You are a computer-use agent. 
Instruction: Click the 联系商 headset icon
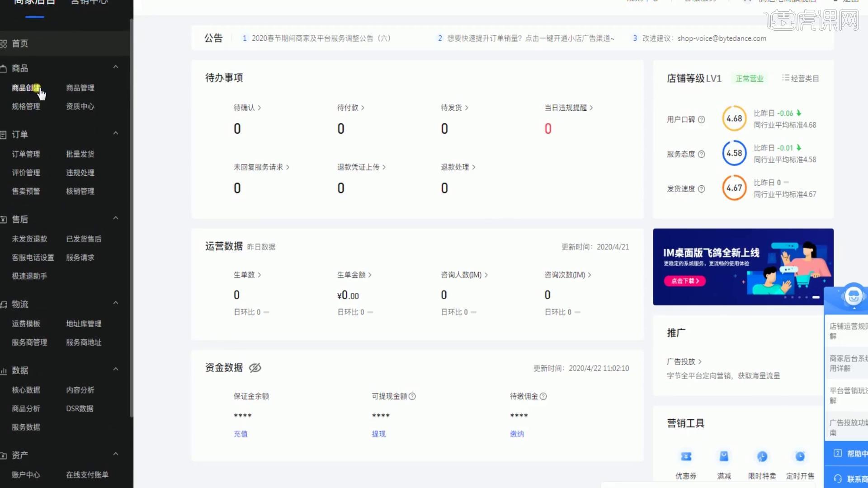838,479
